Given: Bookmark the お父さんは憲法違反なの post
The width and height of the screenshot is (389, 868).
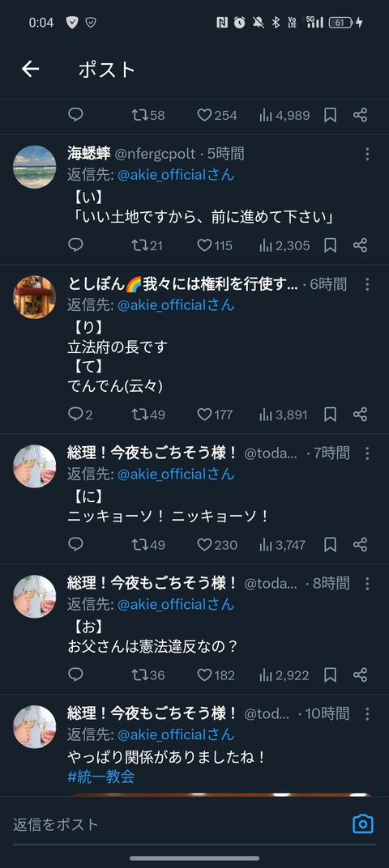Looking at the screenshot, I should pos(331,674).
